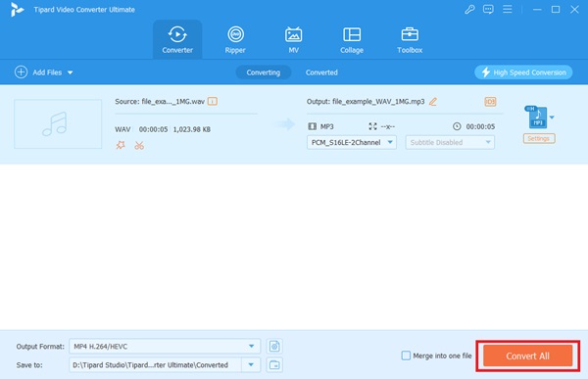Rename output file with pencil icon
This screenshot has width=588, height=379.
point(433,102)
